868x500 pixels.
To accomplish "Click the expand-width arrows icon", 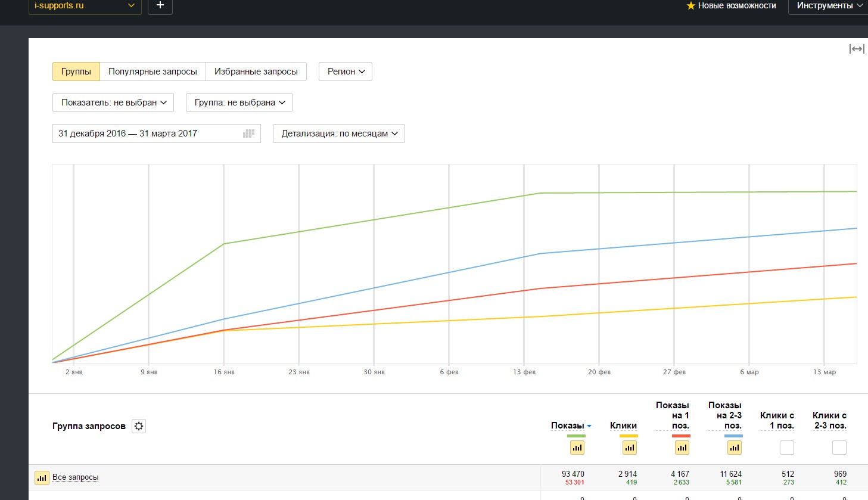I will [857, 49].
